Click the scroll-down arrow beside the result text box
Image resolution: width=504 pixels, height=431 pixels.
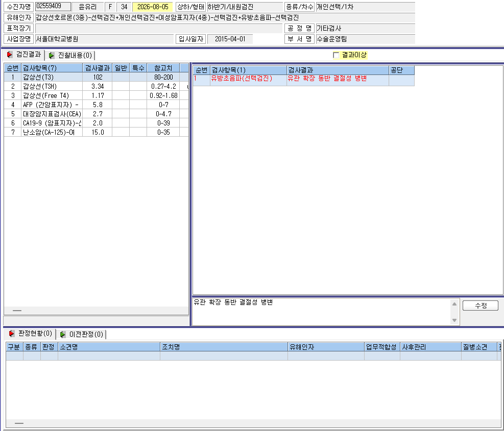point(454,320)
